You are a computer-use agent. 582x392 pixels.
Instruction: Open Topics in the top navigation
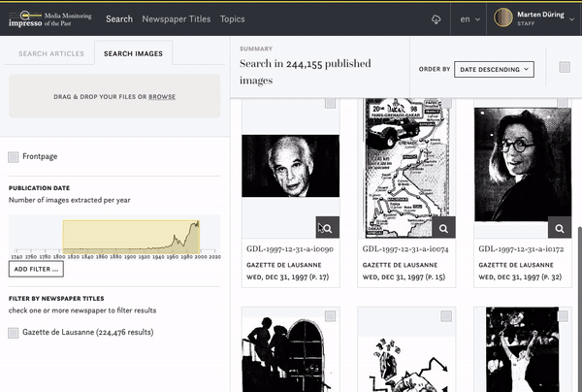pyautogui.click(x=233, y=19)
